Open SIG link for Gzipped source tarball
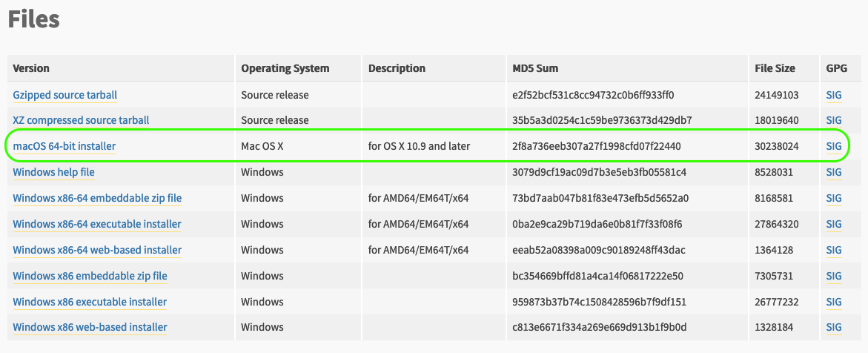This screenshot has width=868, height=353. pyautogui.click(x=834, y=95)
